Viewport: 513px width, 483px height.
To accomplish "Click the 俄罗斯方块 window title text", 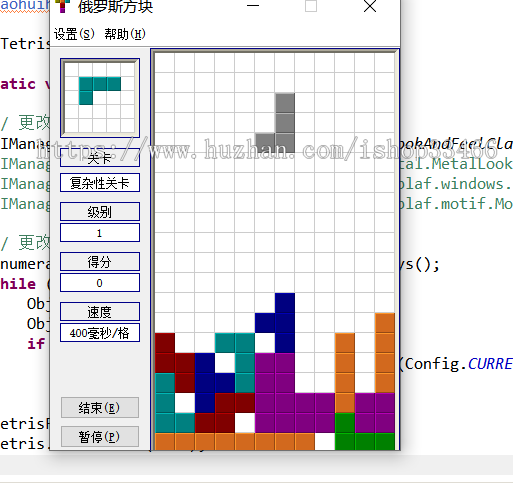I will [115, 7].
